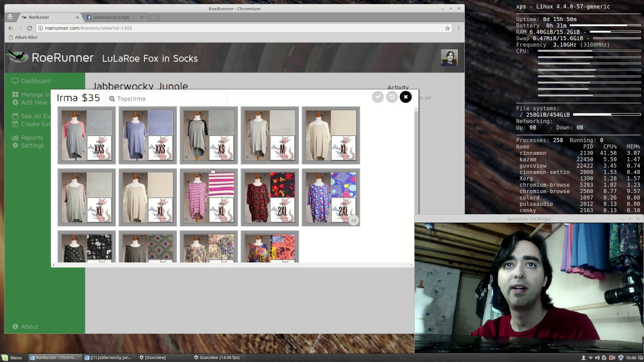Reload the page in Chromium
The image size is (644, 362).
(x=30, y=28)
